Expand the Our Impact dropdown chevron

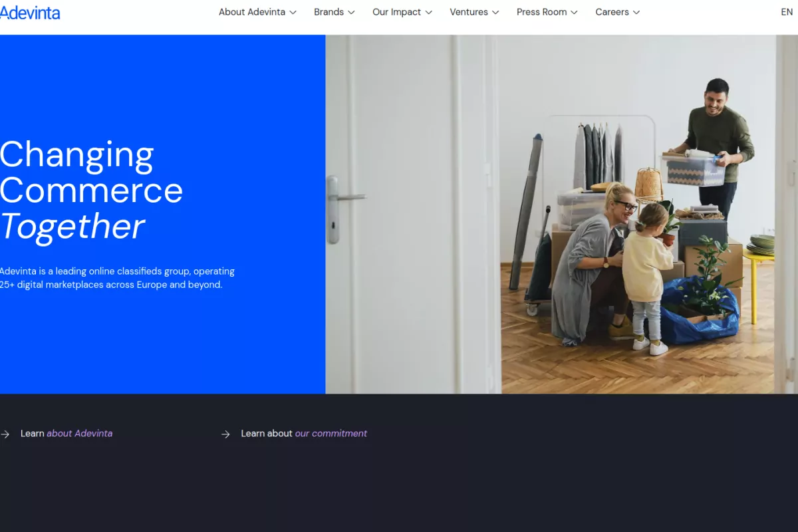[429, 12]
